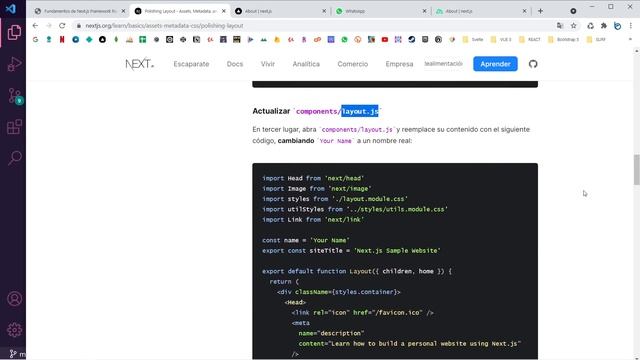Switch to the WhatsApp tab
Image resolution: width=640 pixels, height=360 pixels.
pyautogui.click(x=381, y=11)
